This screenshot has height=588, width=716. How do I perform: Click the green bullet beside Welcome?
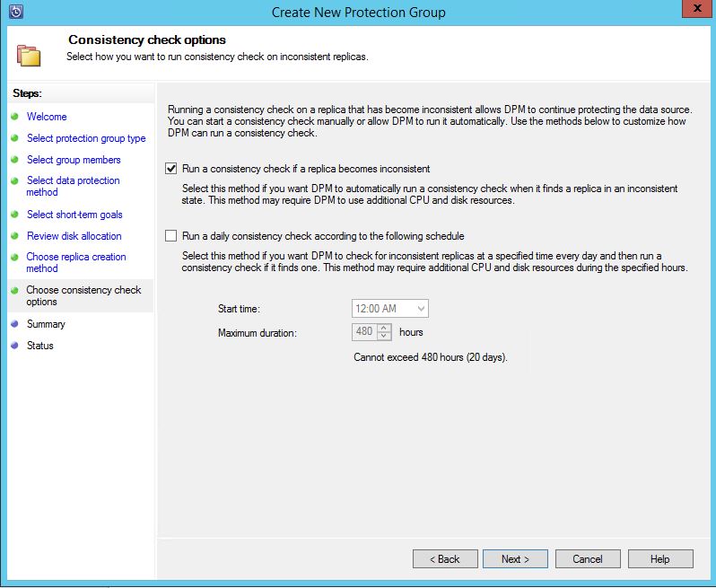[x=14, y=117]
